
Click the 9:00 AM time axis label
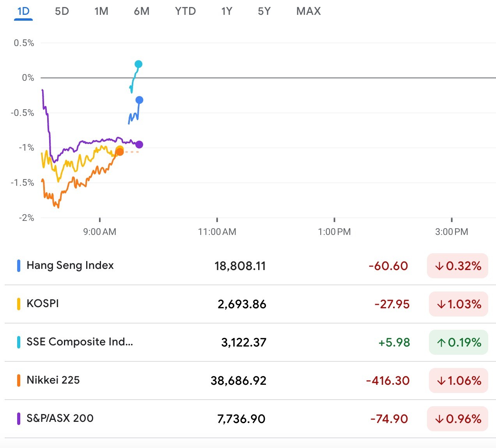[100, 232]
